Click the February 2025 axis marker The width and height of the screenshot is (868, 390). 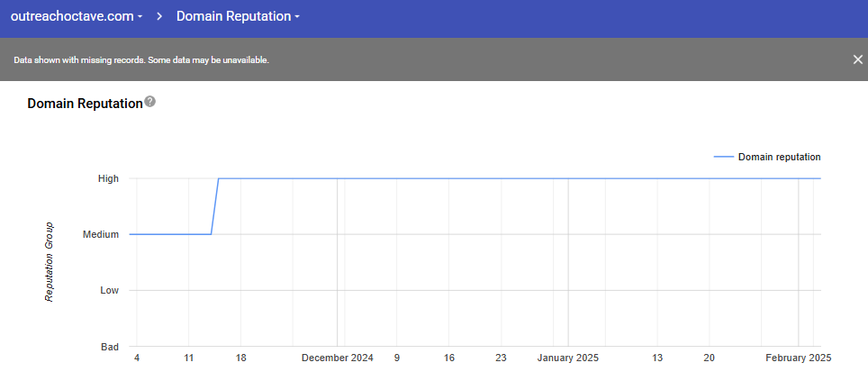click(x=798, y=358)
